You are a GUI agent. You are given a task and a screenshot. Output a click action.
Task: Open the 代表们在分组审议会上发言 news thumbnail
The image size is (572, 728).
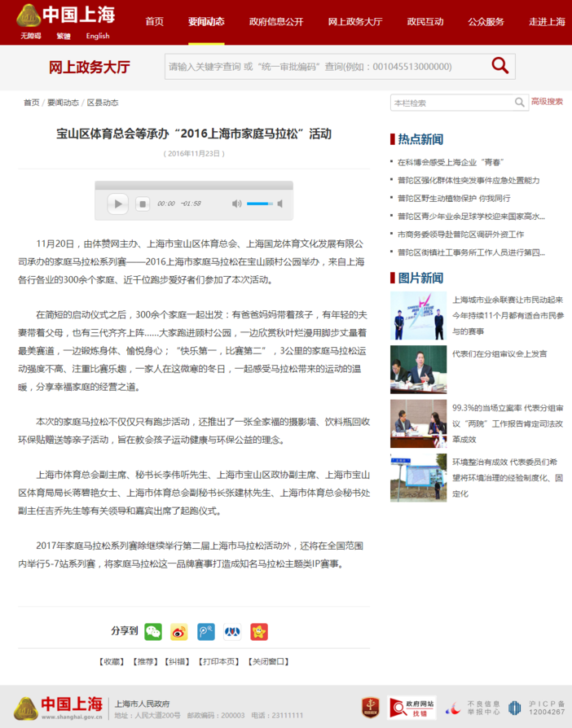pyautogui.click(x=418, y=369)
